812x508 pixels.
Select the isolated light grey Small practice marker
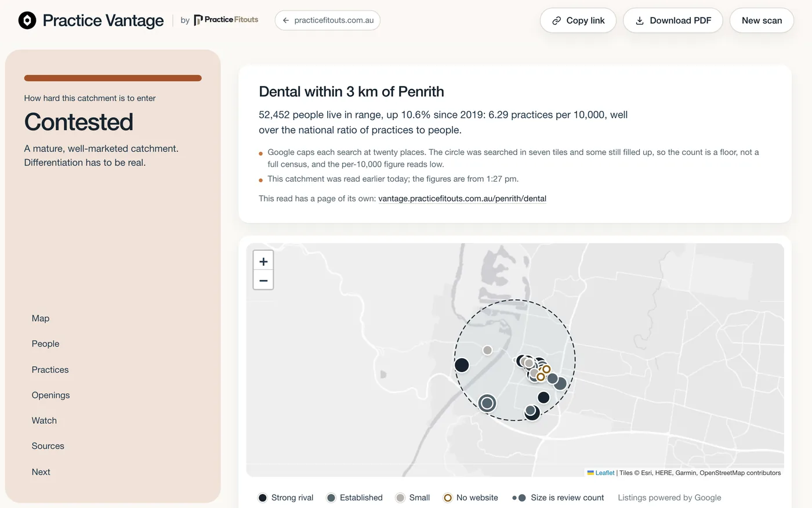(x=488, y=350)
